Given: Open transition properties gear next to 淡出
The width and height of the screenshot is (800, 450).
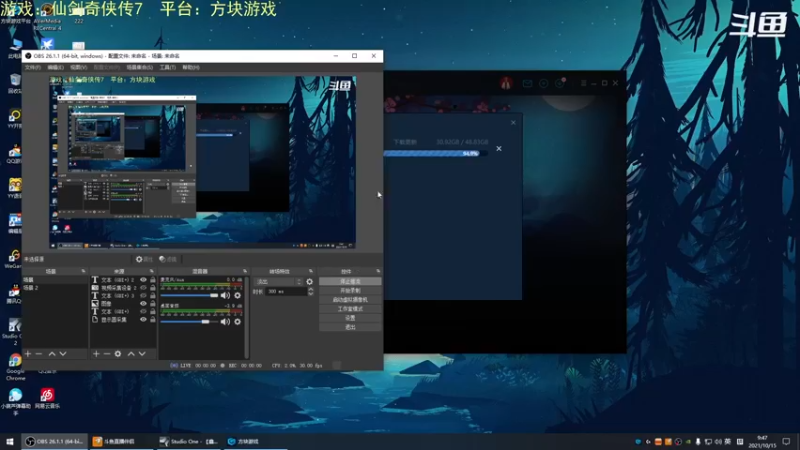Looking at the screenshot, I should coord(310,282).
